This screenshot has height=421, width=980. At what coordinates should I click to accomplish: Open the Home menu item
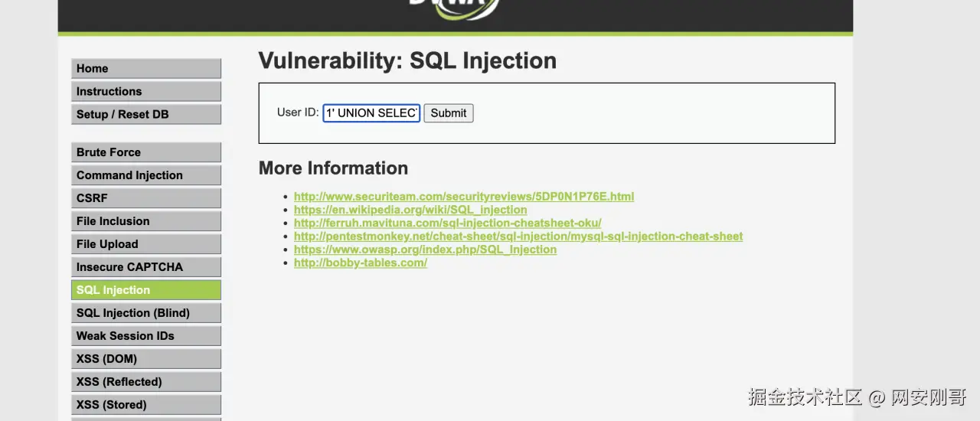pyautogui.click(x=145, y=69)
